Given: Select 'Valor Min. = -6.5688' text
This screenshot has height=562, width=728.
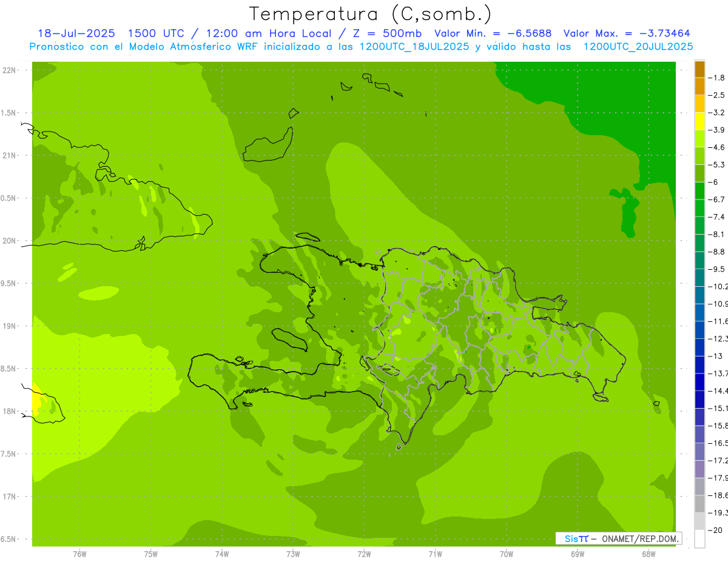Looking at the screenshot, I should pyautogui.click(x=493, y=33).
